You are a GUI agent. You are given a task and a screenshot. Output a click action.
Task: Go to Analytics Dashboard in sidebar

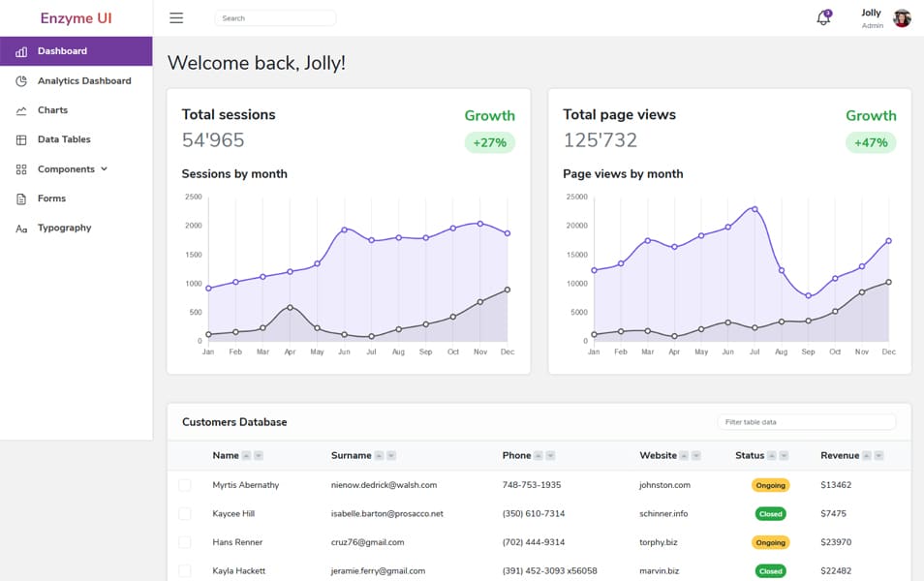(x=84, y=81)
